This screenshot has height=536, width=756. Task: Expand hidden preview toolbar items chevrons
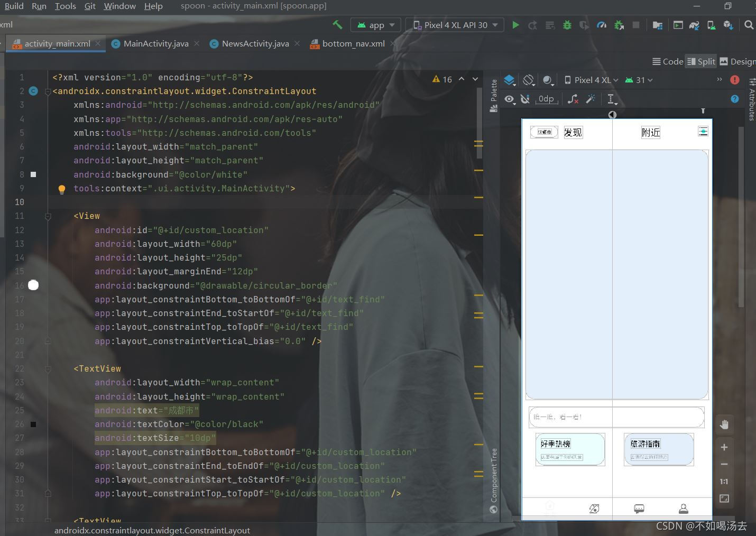click(719, 80)
